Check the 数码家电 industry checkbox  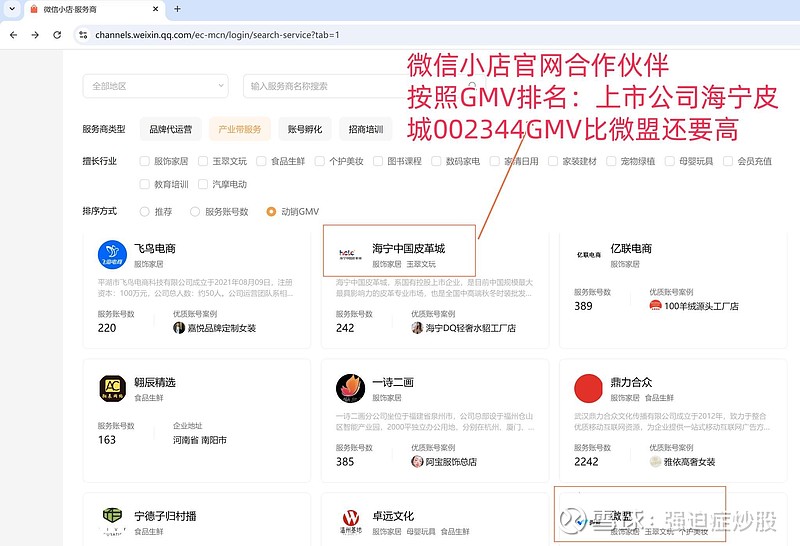click(x=436, y=161)
